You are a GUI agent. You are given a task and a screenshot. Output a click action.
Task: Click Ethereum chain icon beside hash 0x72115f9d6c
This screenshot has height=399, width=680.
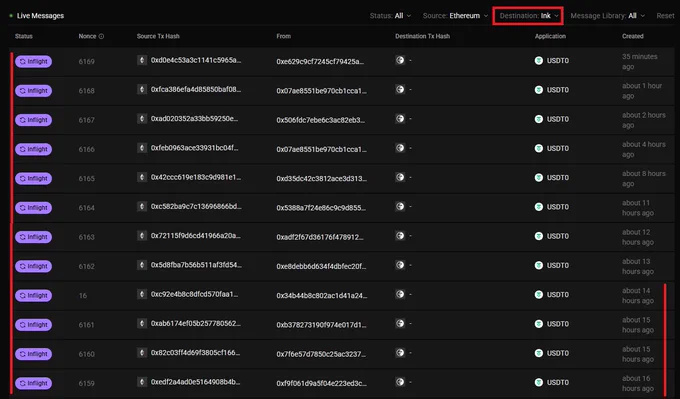click(142, 235)
